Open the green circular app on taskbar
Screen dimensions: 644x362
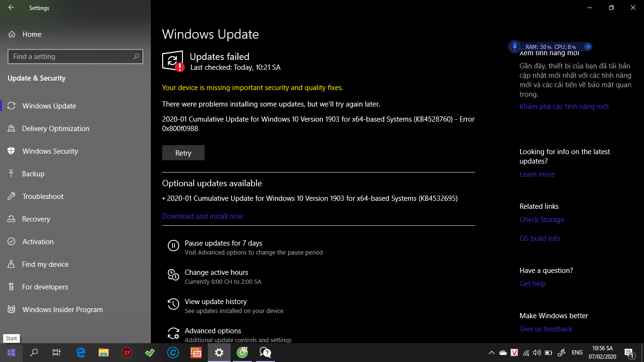coord(242,353)
